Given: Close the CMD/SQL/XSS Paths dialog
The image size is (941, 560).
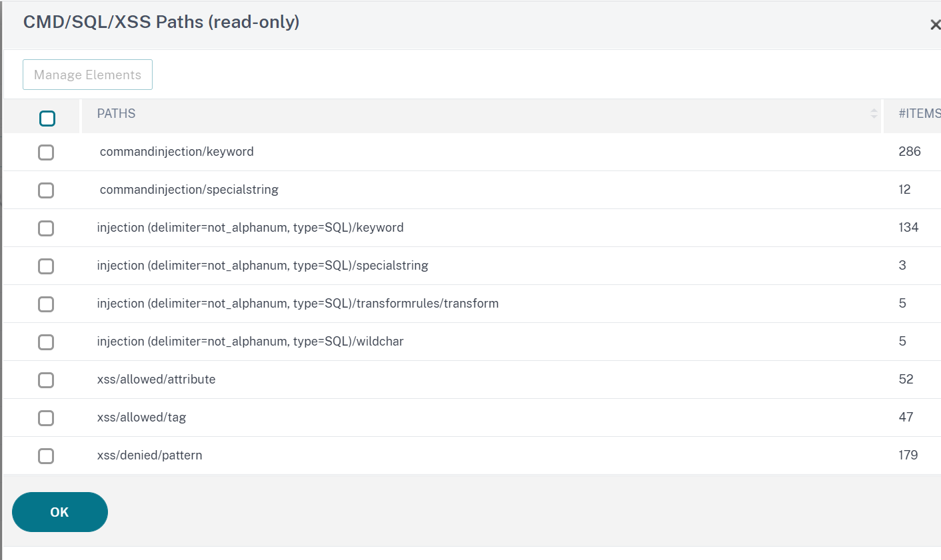Looking at the screenshot, I should tap(935, 25).
